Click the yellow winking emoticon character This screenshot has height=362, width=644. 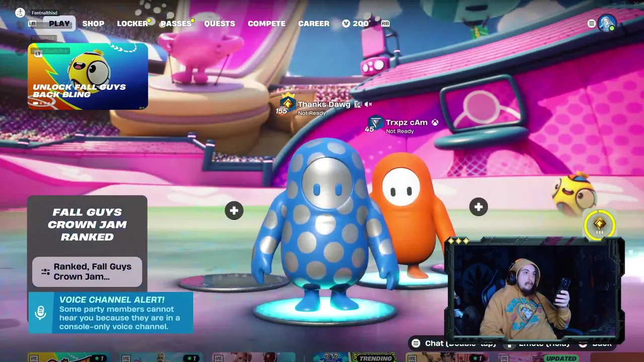click(574, 194)
